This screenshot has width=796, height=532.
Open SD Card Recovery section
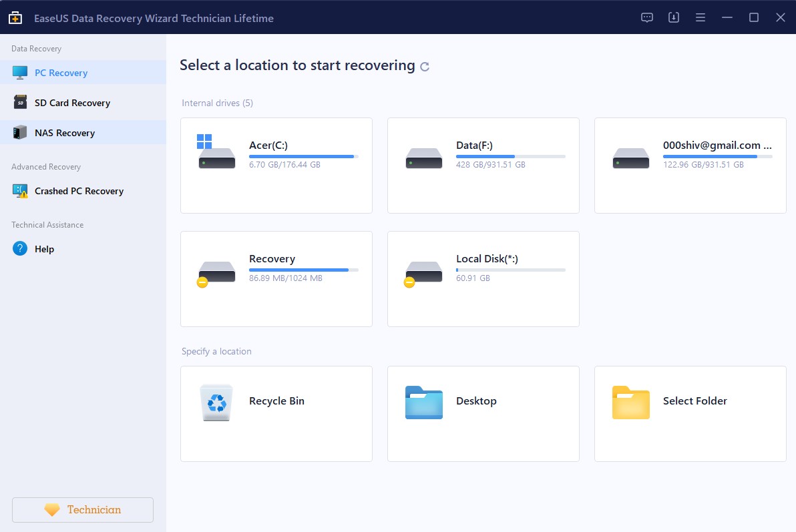click(x=72, y=103)
